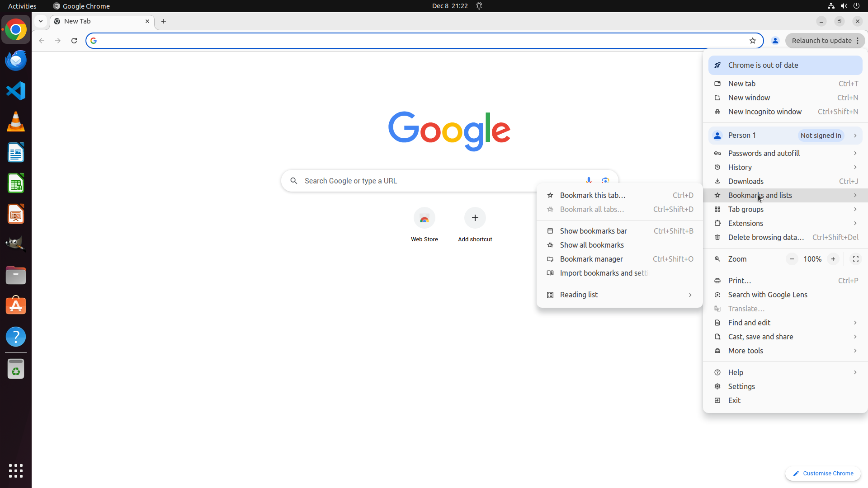868x488 pixels.
Task: Open the volume indicator in top bar
Action: click(x=844, y=6)
